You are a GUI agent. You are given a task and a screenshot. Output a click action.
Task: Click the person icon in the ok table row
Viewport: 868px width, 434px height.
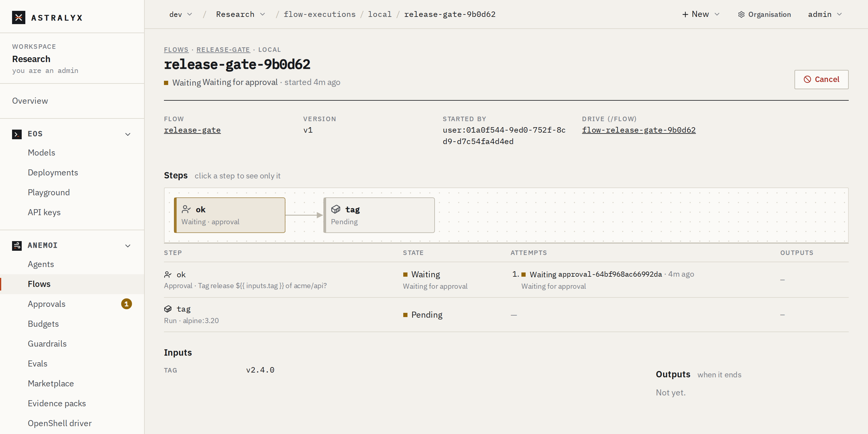click(x=168, y=275)
